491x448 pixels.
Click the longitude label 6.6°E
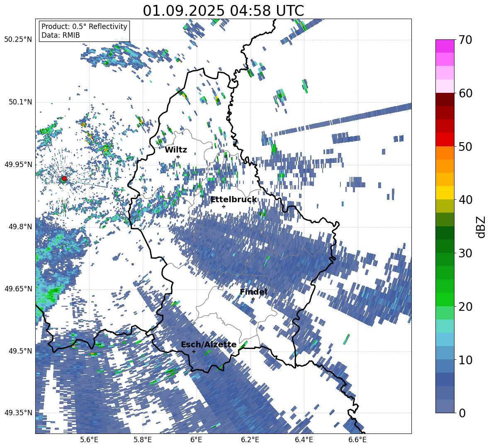357,440
